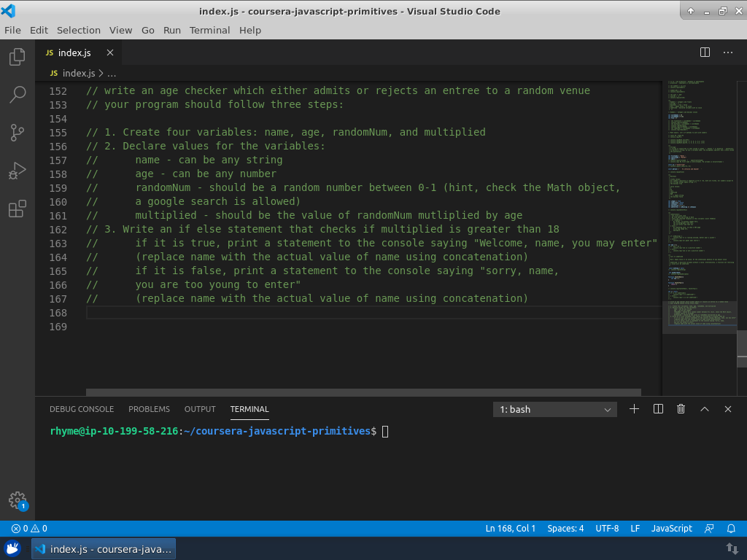This screenshot has height=560, width=747.
Task: Create a new terminal with plus icon
Action: point(634,409)
